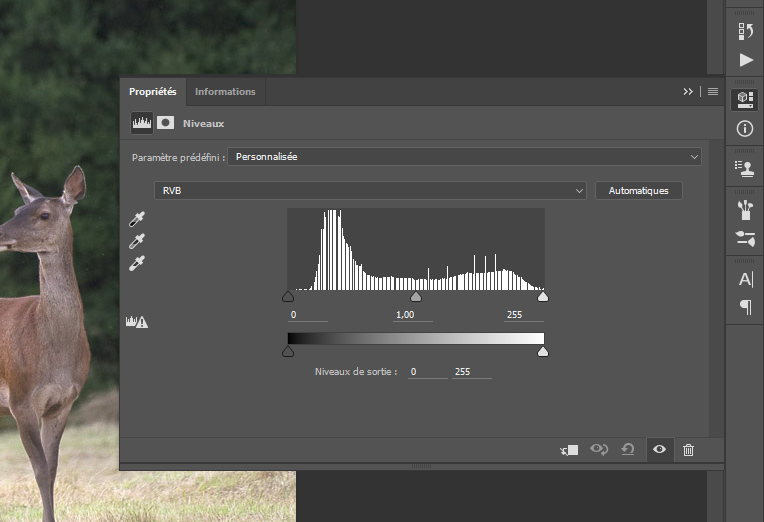
Task: Pick the gray point eyedropper
Action: point(137,241)
